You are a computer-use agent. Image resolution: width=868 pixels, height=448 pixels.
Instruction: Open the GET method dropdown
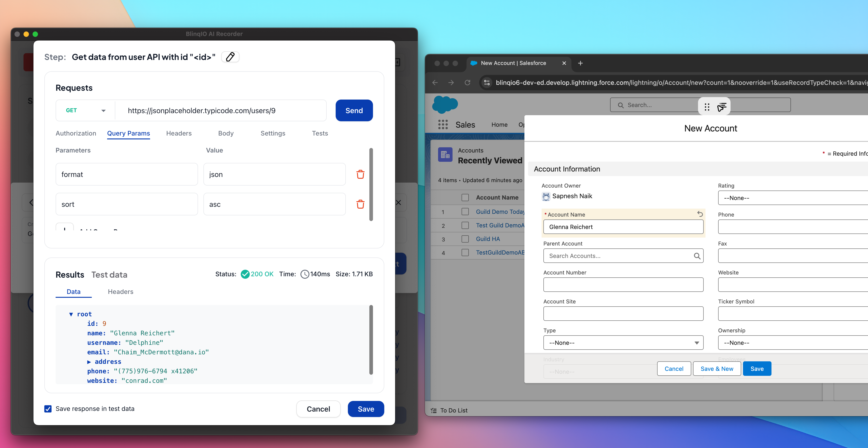tap(86, 110)
